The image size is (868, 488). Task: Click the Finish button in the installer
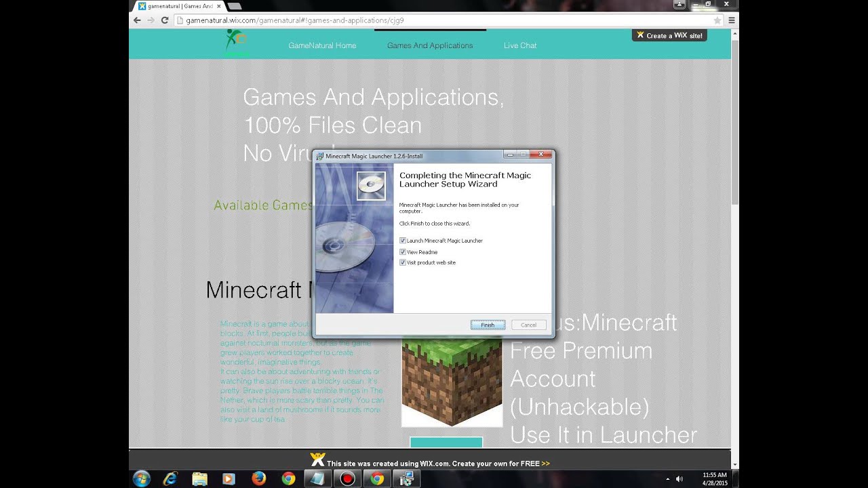tap(488, 325)
